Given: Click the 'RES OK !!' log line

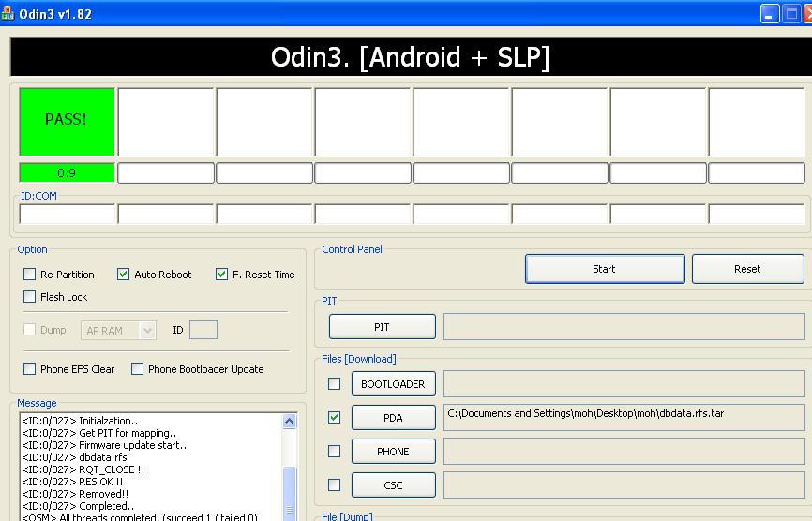Looking at the screenshot, I should coord(72,482).
